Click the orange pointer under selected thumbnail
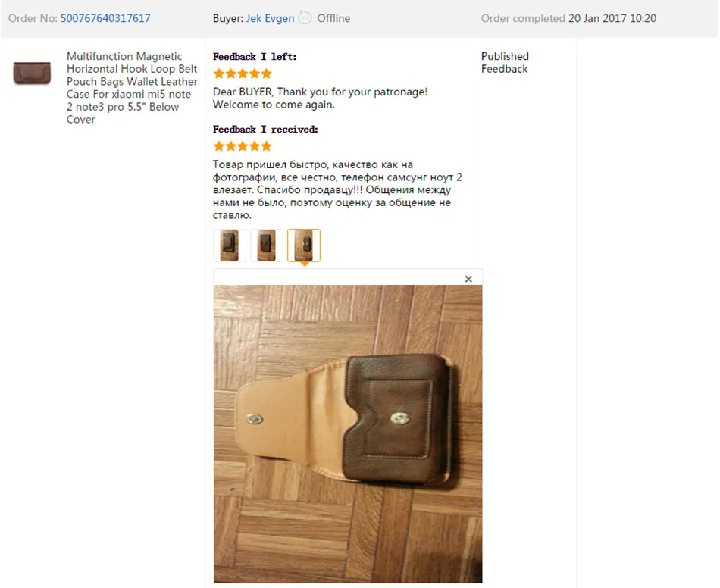 pyautogui.click(x=304, y=264)
